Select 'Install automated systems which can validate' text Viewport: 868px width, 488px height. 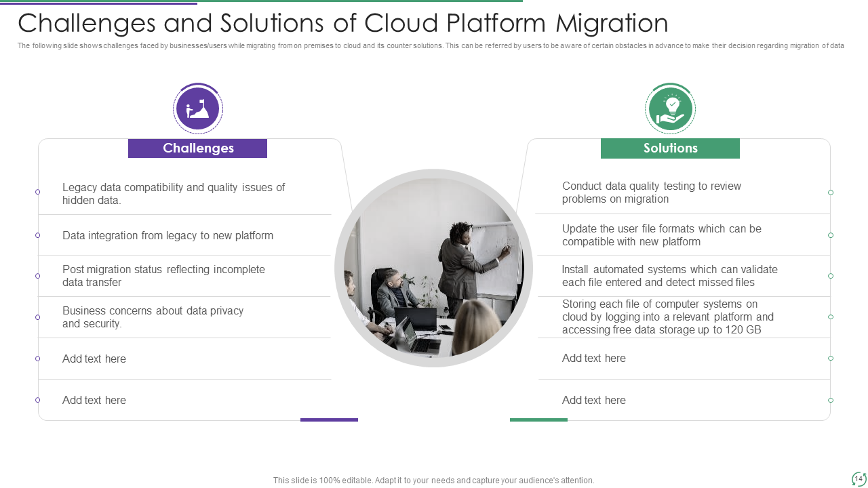click(670, 276)
